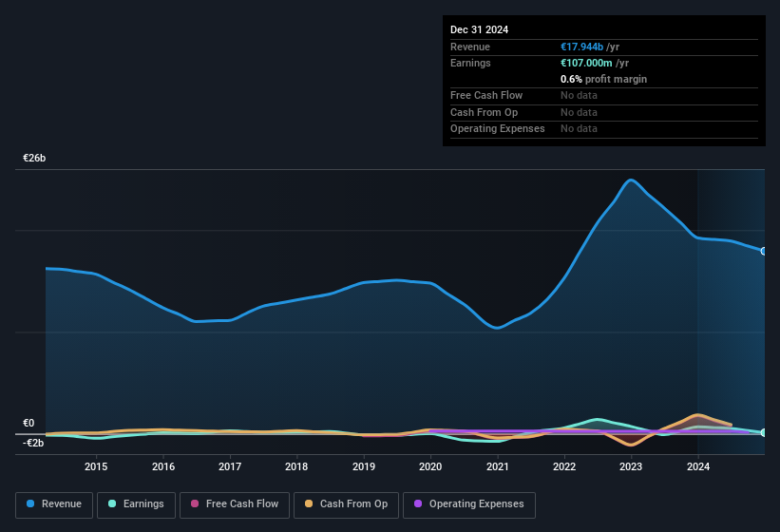780x532 pixels.
Task: Click the Cash From Op label in the tooltip
Action: point(484,112)
